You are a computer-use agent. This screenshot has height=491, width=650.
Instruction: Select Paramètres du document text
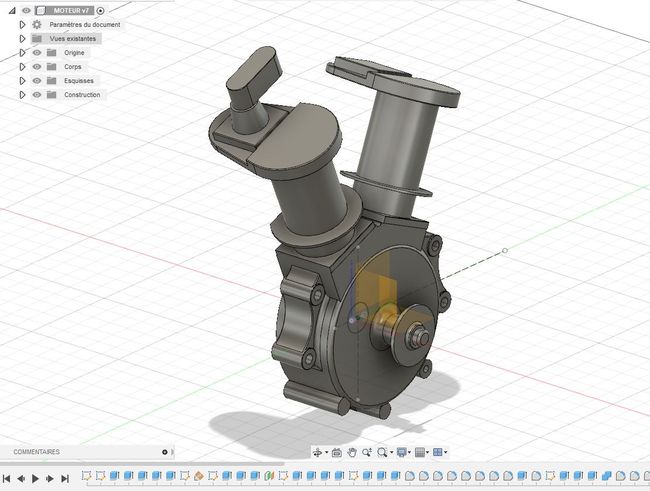point(85,24)
